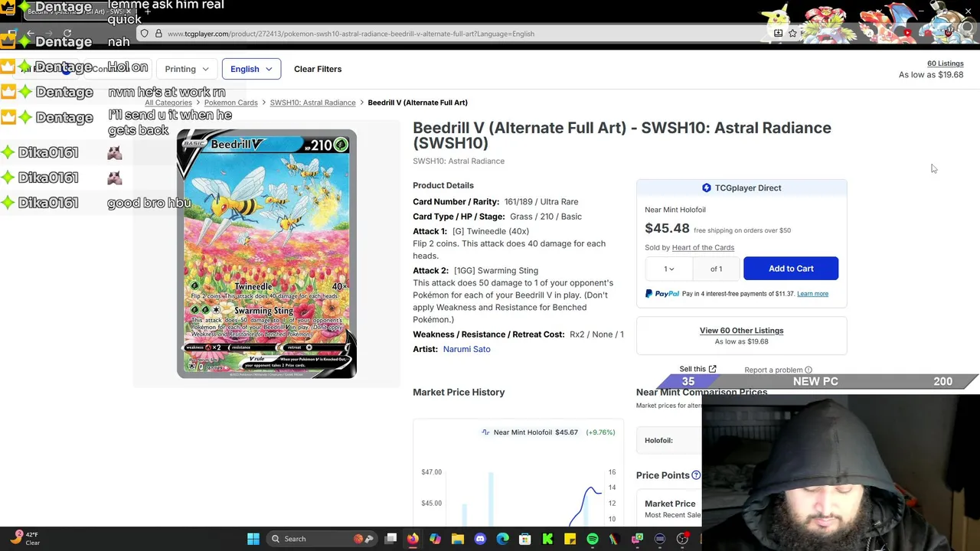This screenshot has height=551, width=980.
Task: Open the Price Points help question-mark icon
Action: pyautogui.click(x=696, y=475)
